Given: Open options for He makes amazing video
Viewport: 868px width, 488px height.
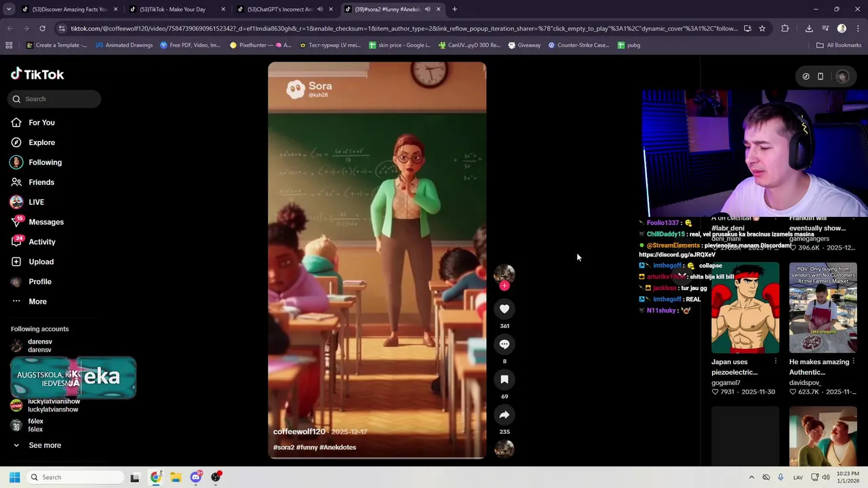Looking at the screenshot, I should click(853, 362).
